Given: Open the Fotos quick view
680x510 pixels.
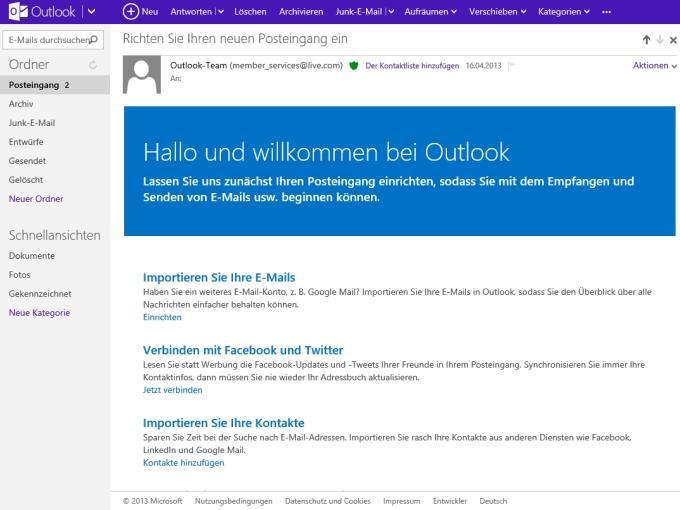Looking at the screenshot, I should coord(20,275).
